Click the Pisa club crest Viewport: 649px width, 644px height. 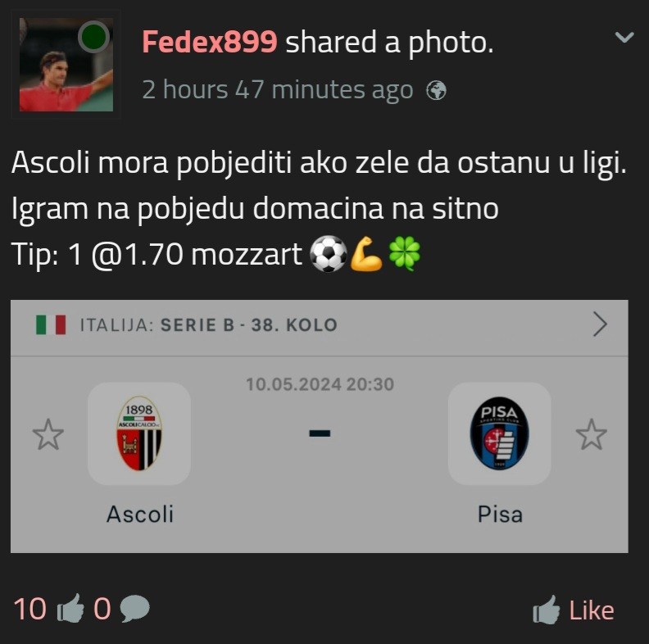point(499,433)
